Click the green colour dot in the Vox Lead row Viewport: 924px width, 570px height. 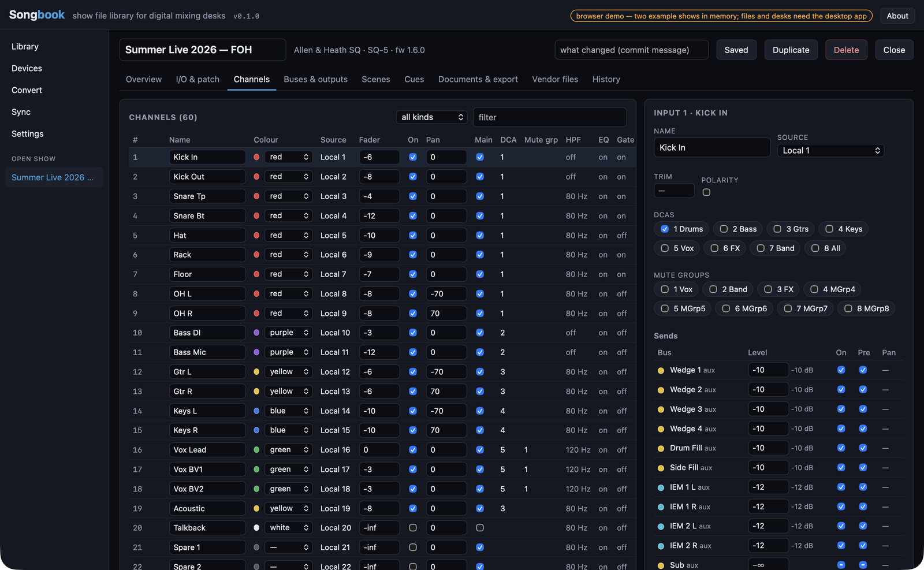point(256,450)
